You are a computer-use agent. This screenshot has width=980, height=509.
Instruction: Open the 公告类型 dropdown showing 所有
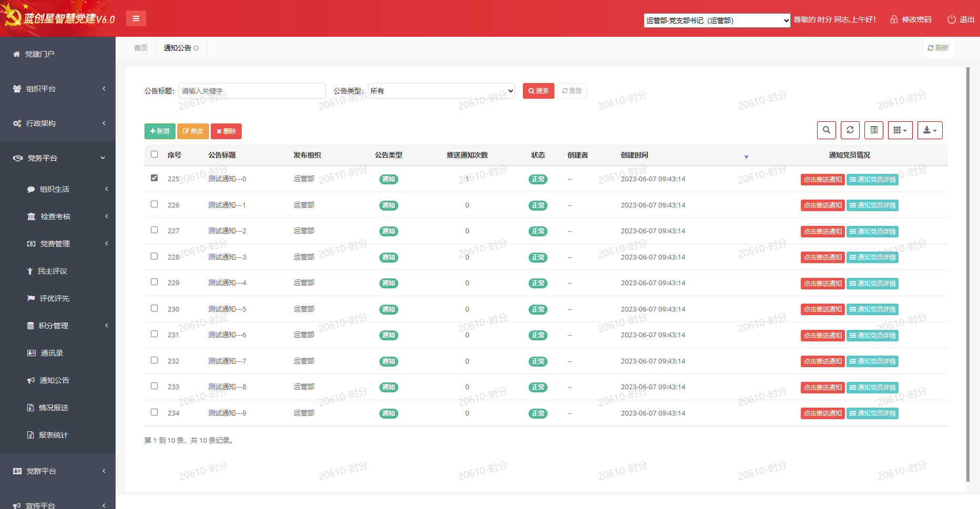pos(441,91)
